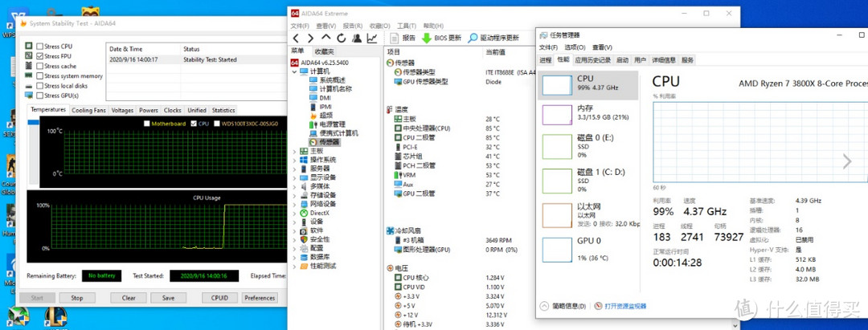Uncheck the Stress FPU checkbox

tap(40, 56)
